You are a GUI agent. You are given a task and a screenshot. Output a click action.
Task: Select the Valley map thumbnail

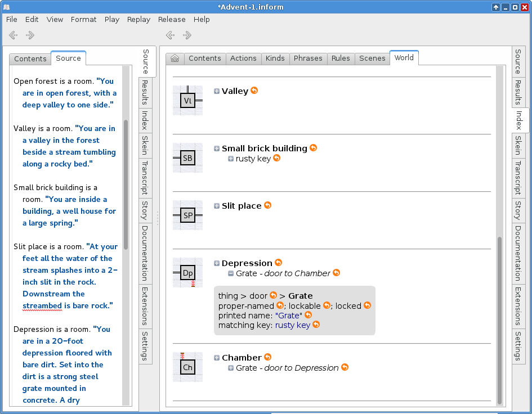pyautogui.click(x=187, y=100)
